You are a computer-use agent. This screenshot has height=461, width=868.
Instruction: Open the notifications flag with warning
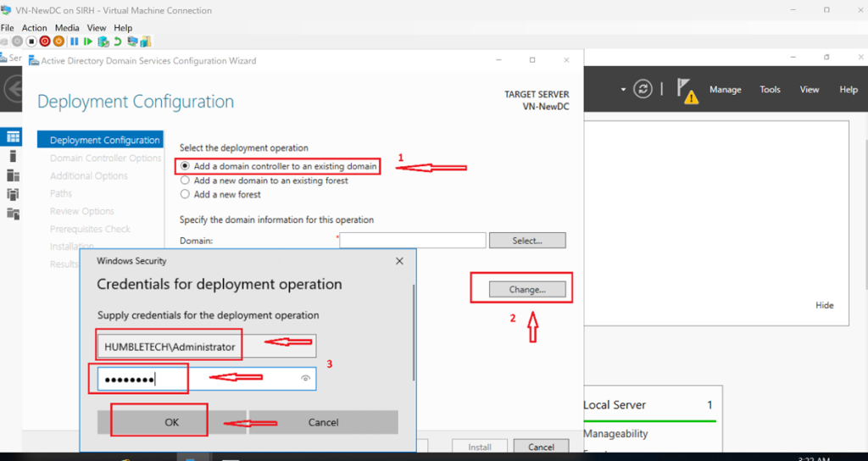[687, 90]
